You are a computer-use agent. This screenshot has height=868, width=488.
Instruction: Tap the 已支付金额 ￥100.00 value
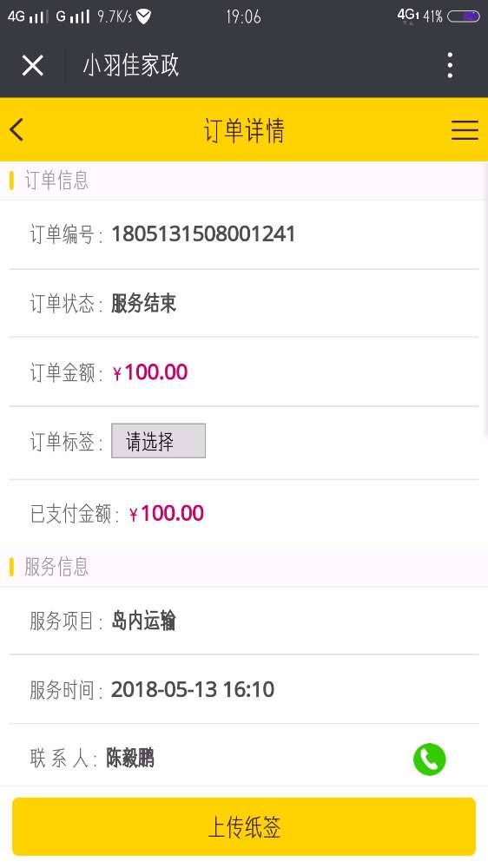tap(166, 514)
